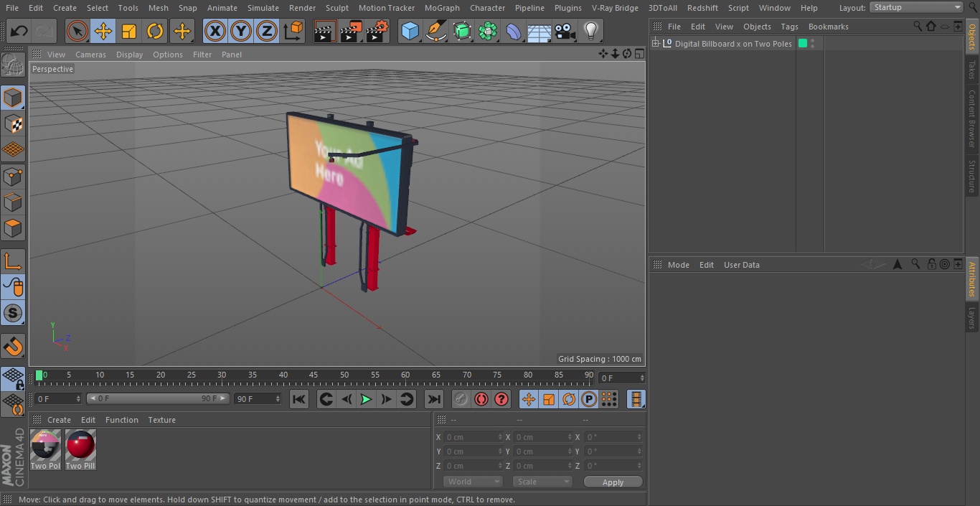
Task: Open the Attributes Mode menu
Action: click(x=678, y=265)
